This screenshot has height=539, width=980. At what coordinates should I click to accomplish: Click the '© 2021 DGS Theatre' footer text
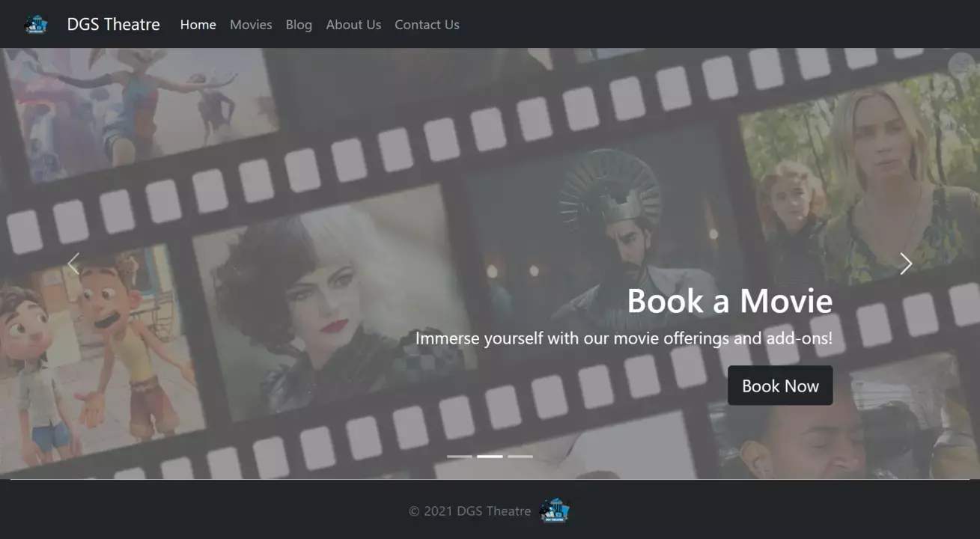click(469, 511)
